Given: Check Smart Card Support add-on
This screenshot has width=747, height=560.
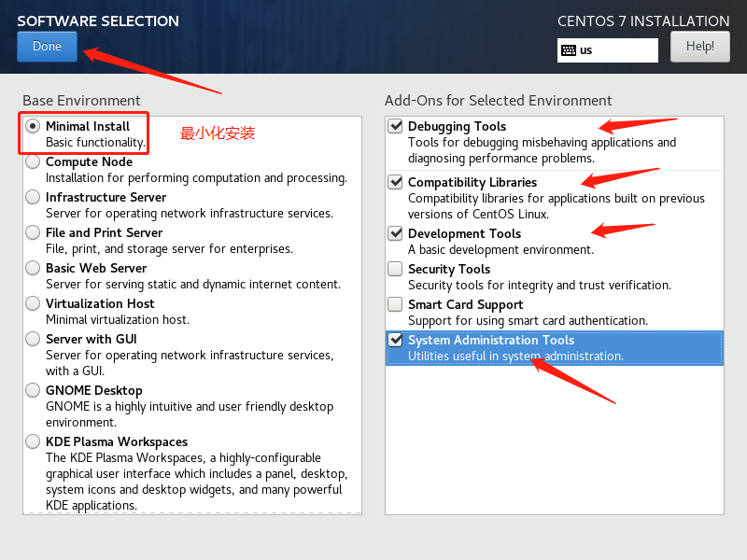Looking at the screenshot, I should [395, 304].
